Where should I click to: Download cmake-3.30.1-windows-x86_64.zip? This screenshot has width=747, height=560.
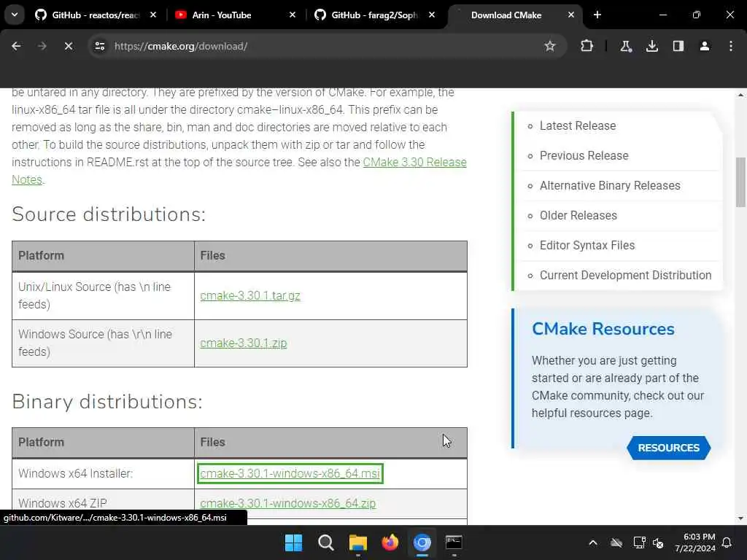[x=287, y=503]
